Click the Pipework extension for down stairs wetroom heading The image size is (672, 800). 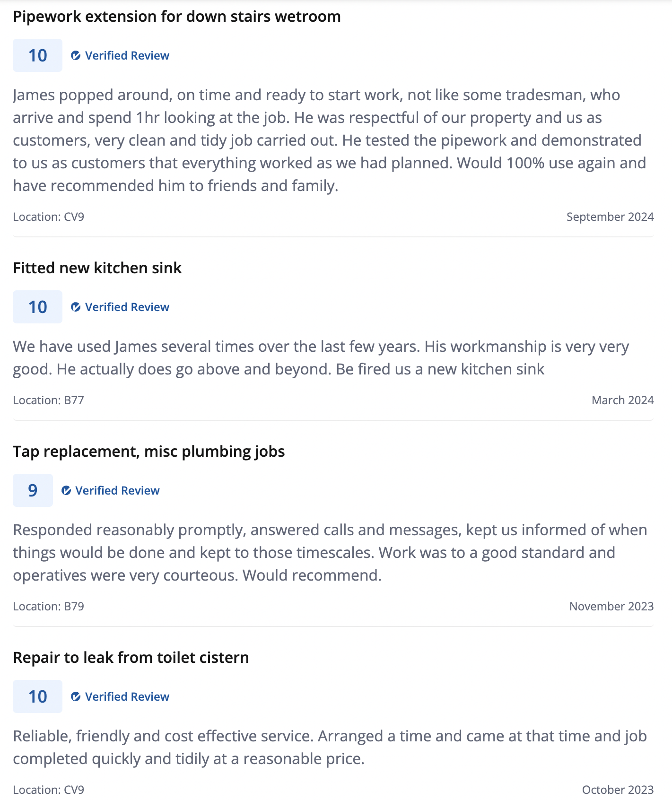point(177,17)
